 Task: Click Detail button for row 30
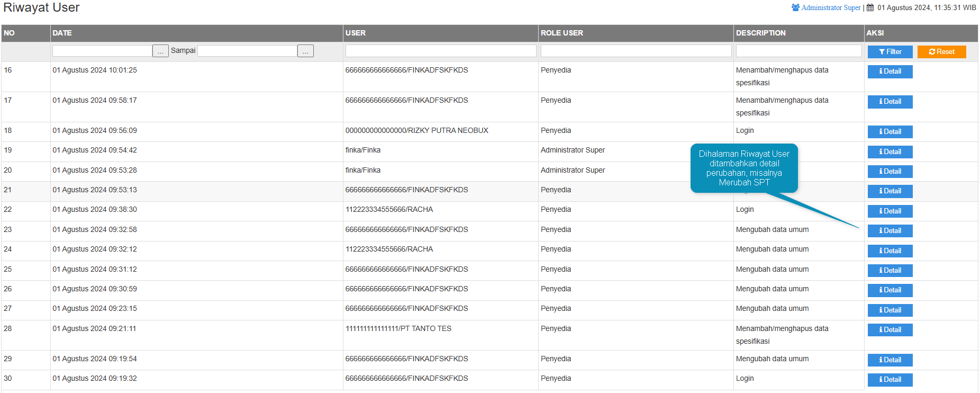pos(890,380)
